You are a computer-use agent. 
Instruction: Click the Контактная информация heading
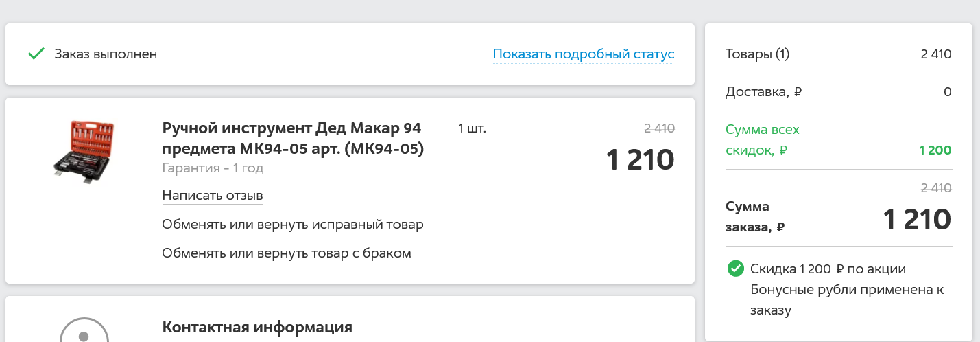257,327
